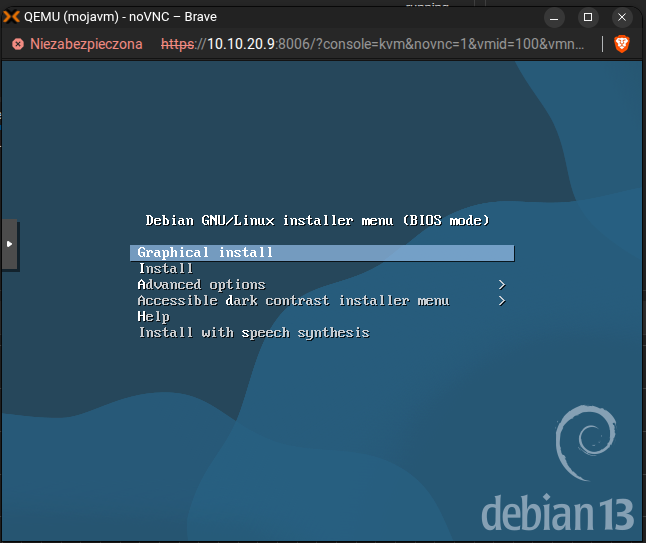Viewport: 646px width, 543px height.
Task: Choose the text-mode Install entry
Action: pos(166,269)
